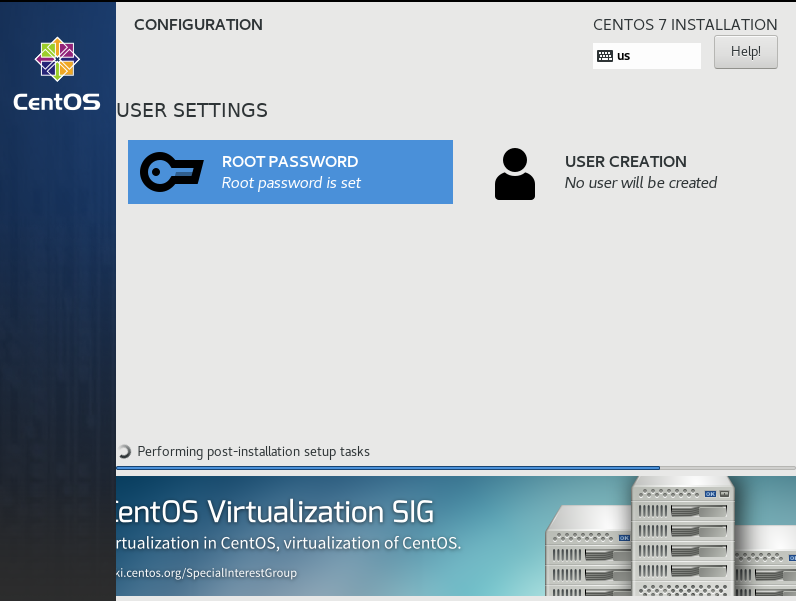Click 'No user will be created' status
Viewport: 796px width, 601px height.
pyautogui.click(x=640, y=183)
